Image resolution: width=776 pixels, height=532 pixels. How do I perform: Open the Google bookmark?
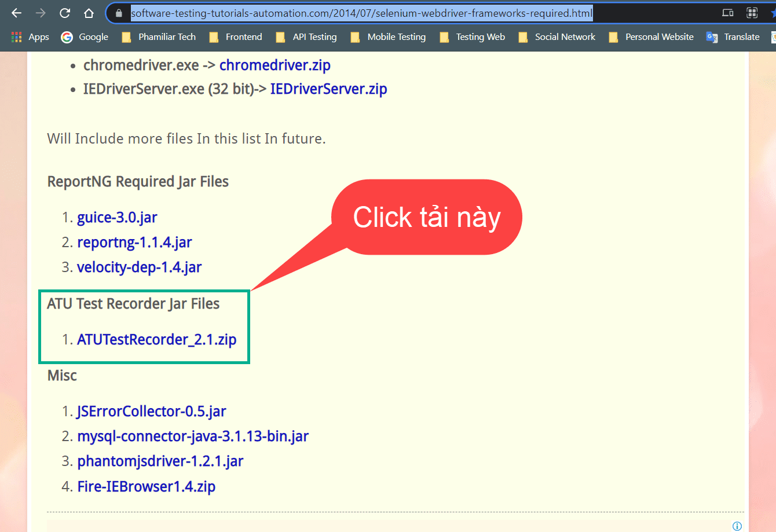85,37
